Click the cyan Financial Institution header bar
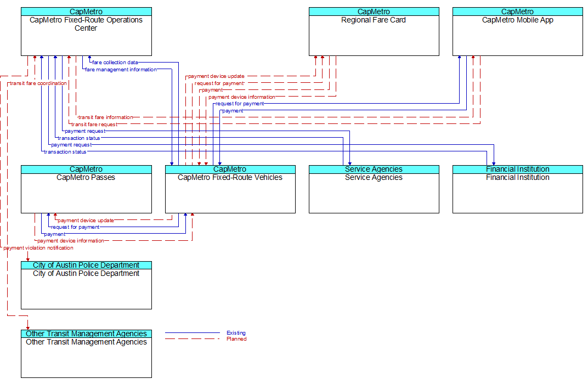This screenshot has width=588, height=384. pyautogui.click(x=517, y=170)
